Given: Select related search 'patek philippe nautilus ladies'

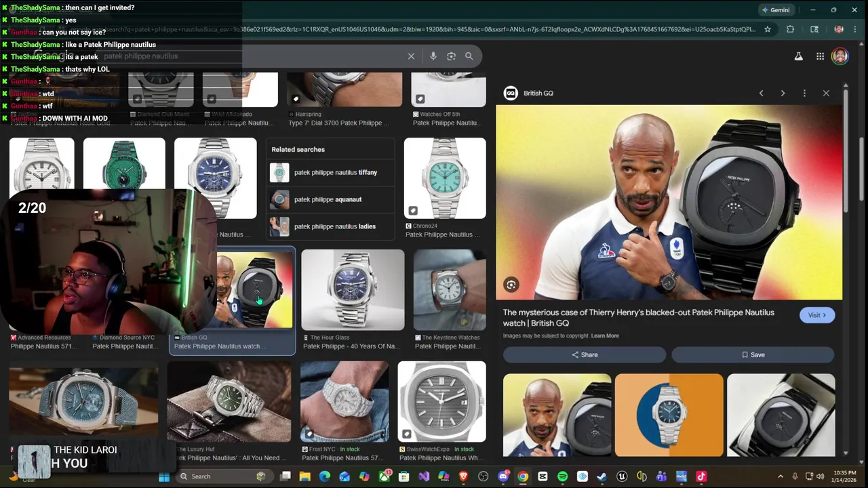Looking at the screenshot, I should (330, 226).
